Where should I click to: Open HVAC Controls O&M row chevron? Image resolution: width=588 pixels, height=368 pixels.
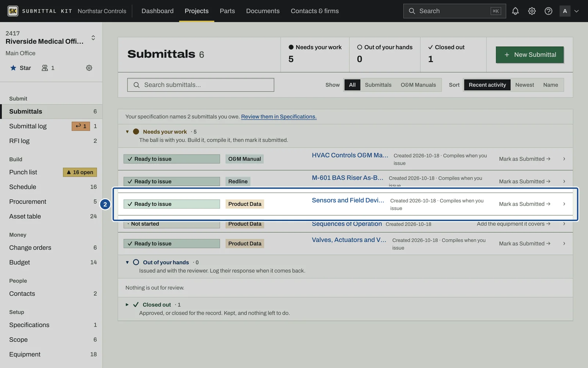[564, 159]
